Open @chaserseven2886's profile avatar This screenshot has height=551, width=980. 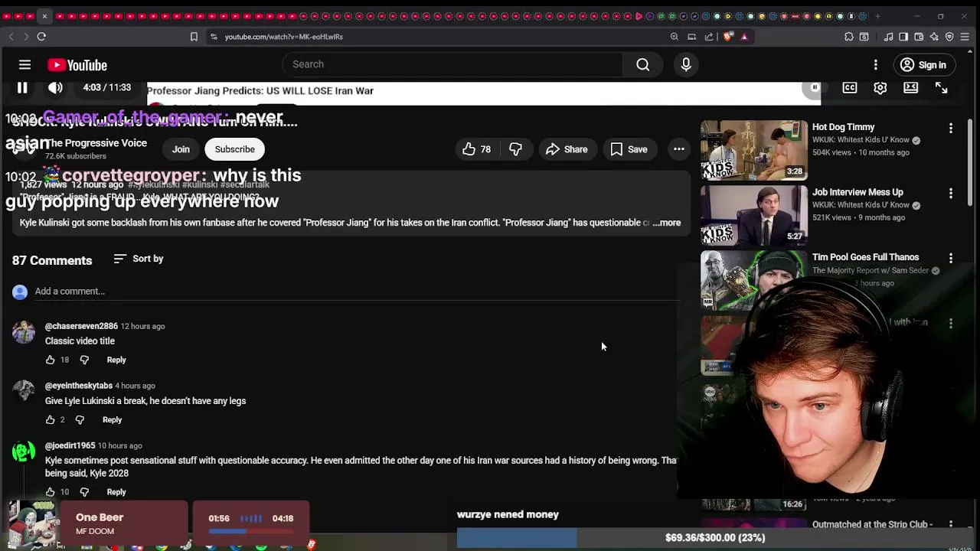point(24,332)
